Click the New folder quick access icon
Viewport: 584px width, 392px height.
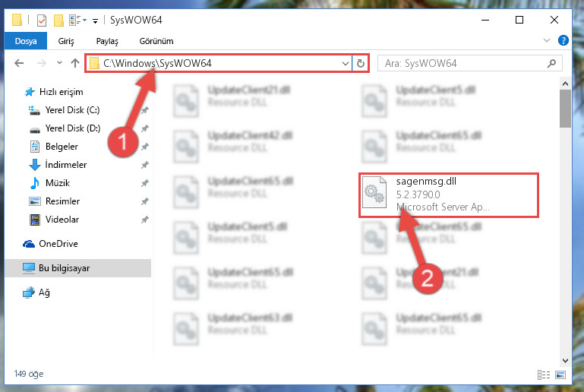58,20
